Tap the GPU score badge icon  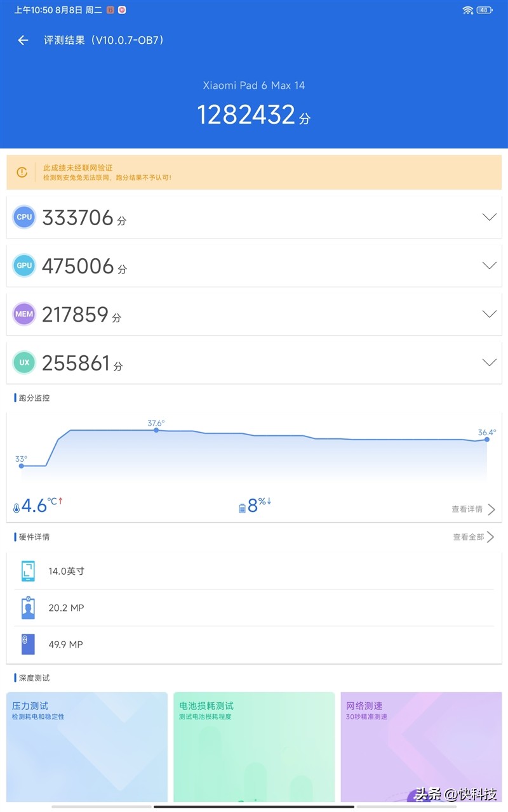click(24, 266)
